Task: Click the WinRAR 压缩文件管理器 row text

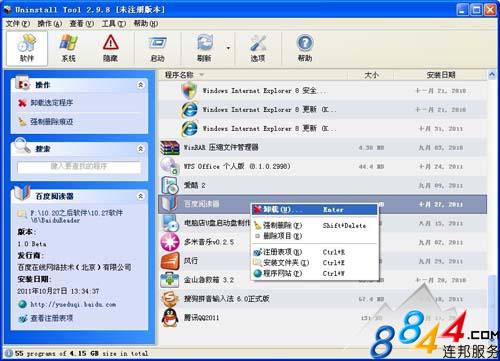Action: (x=221, y=147)
